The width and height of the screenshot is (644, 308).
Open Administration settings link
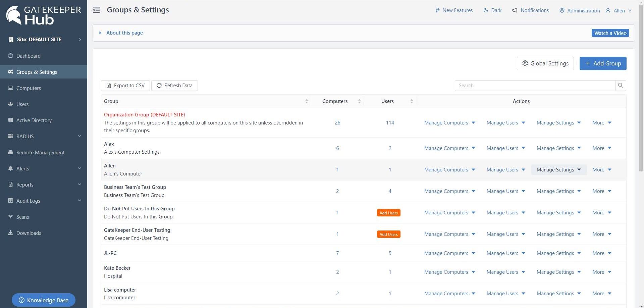pos(579,10)
